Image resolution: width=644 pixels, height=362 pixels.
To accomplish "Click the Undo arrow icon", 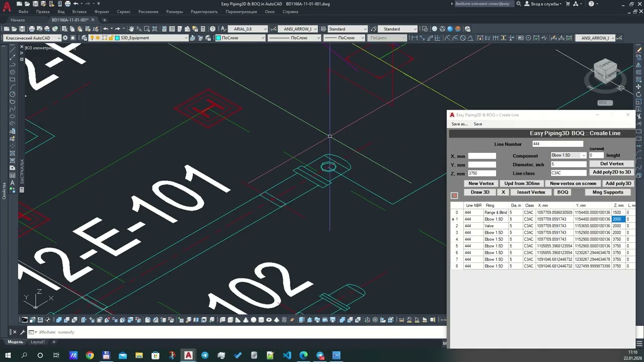I will point(106,29).
